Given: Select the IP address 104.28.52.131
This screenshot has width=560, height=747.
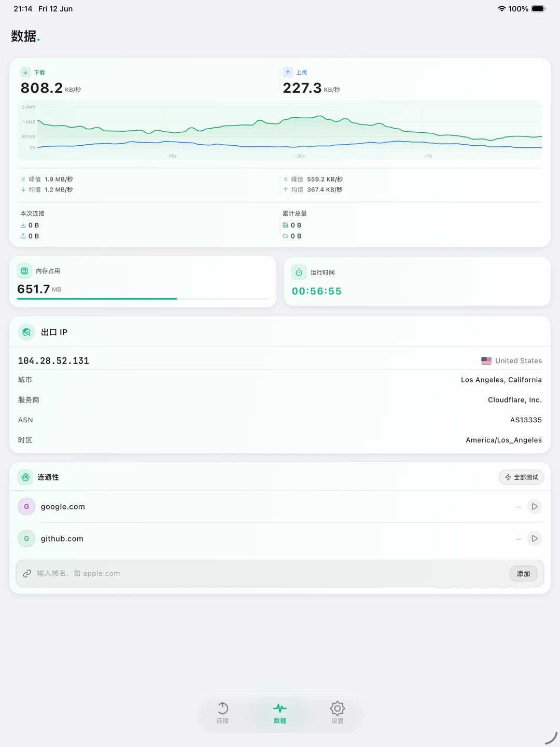Looking at the screenshot, I should (x=53, y=361).
